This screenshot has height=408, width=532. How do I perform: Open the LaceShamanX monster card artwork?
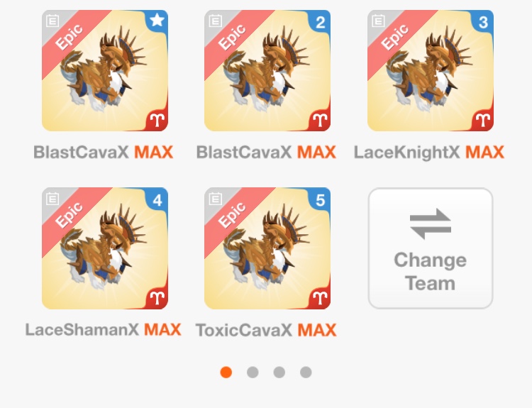point(105,248)
